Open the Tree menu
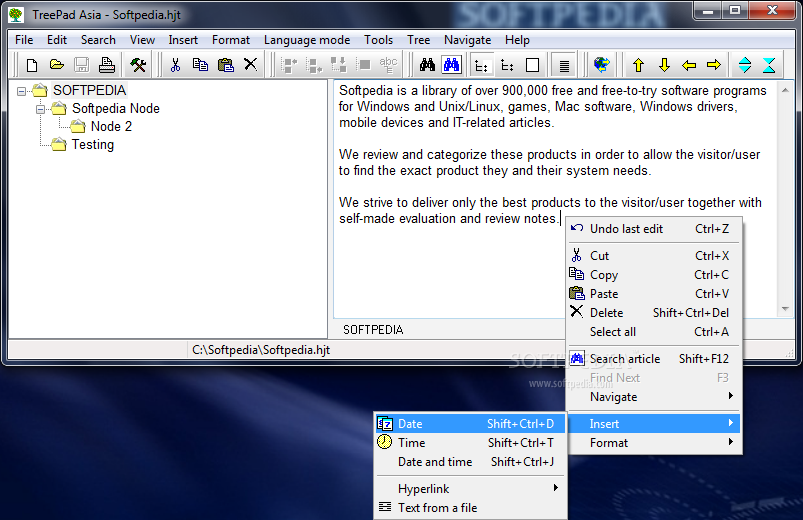 pos(418,40)
